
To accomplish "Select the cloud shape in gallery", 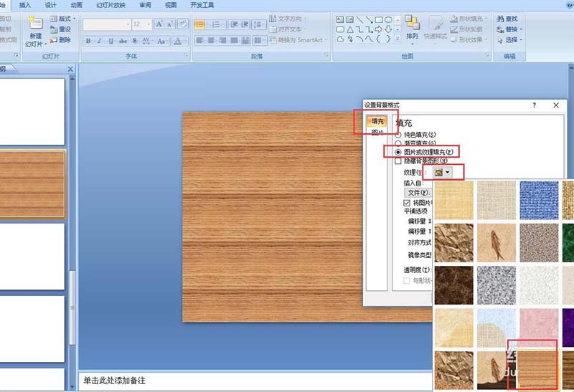I will click(340, 39).
